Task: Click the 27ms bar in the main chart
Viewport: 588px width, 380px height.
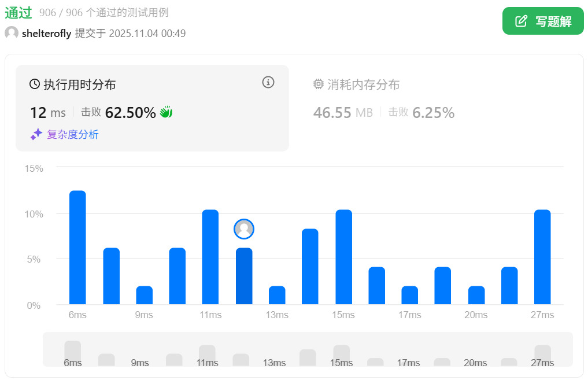Action: [x=542, y=257]
